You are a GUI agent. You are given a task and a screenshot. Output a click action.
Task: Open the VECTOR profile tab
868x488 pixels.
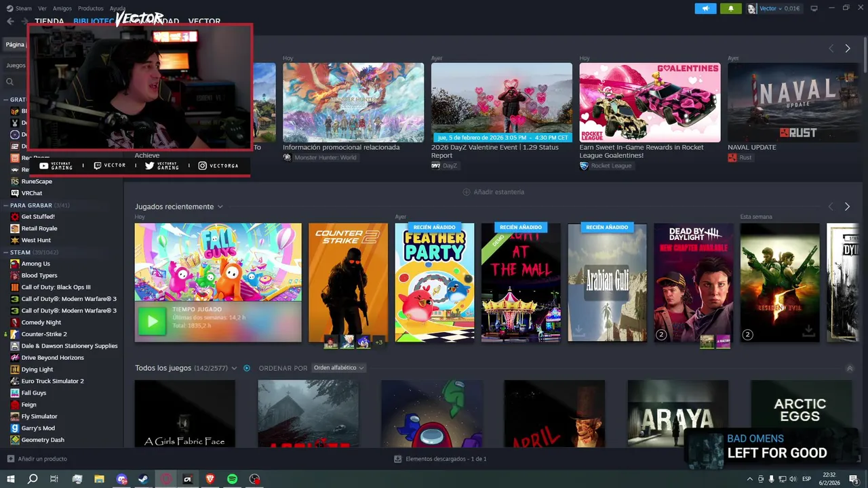(204, 21)
